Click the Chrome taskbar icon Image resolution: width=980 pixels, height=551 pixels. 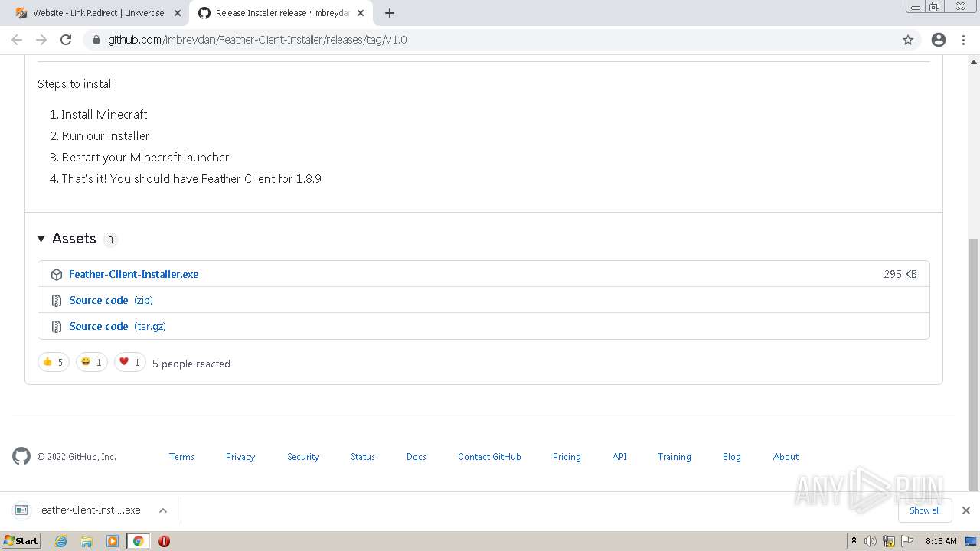pyautogui.click(x=139, y=541)
